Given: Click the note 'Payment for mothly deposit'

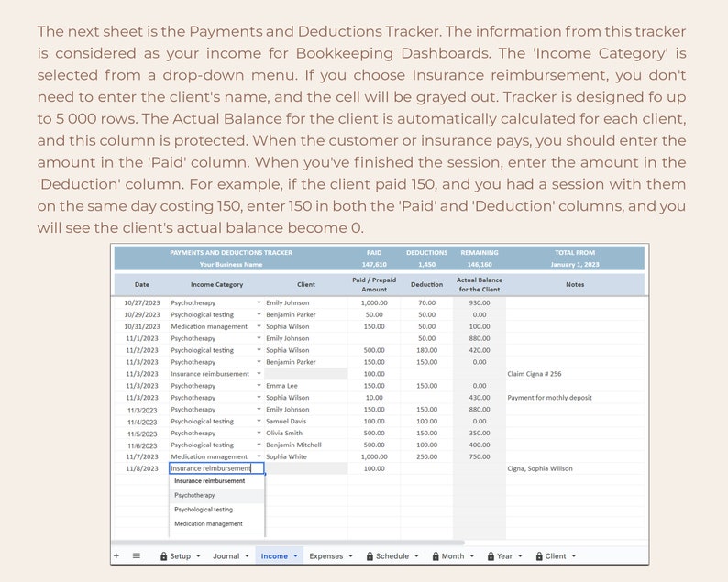Looking at the screenshot, I should coord(550,398).
